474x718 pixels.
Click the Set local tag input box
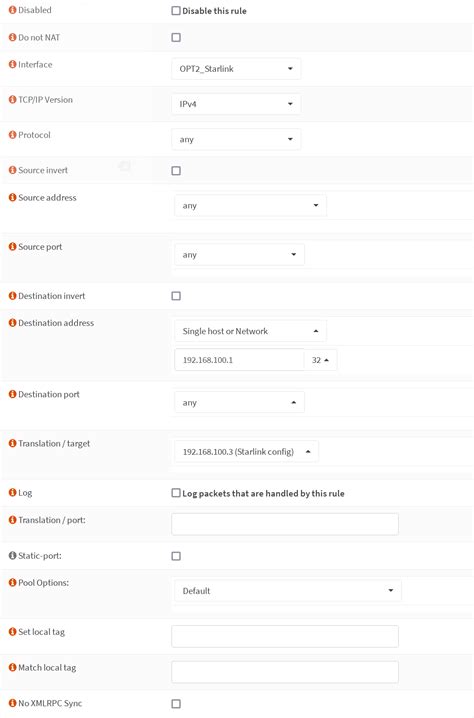point(285,636)
